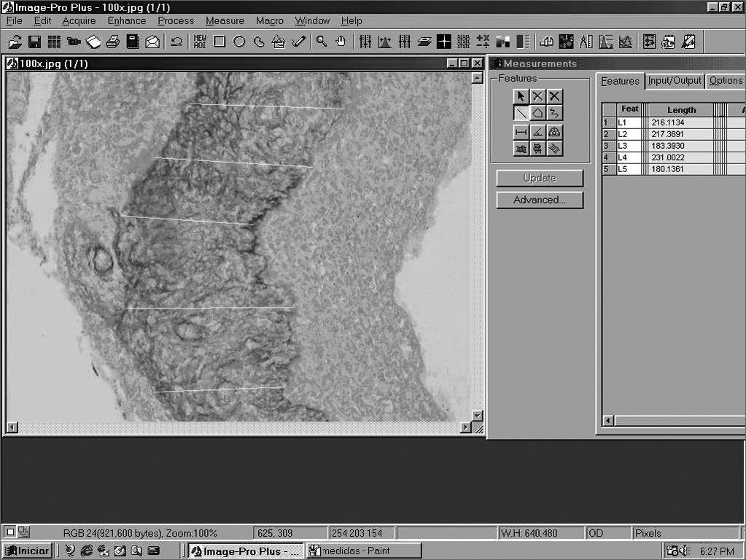Choose the arrow select tool in Features
The width and height of the screenshot is (746, 560).
coord(521,96)
